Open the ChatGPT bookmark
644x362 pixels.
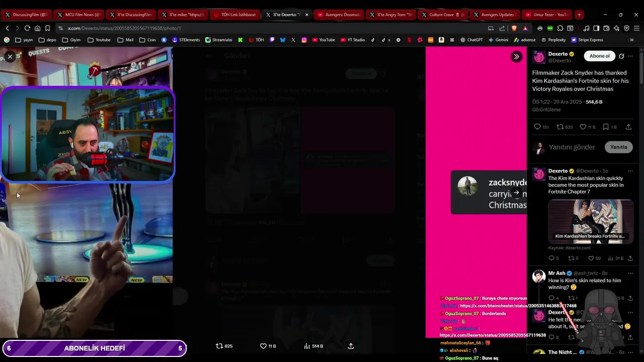pos(471,40)
